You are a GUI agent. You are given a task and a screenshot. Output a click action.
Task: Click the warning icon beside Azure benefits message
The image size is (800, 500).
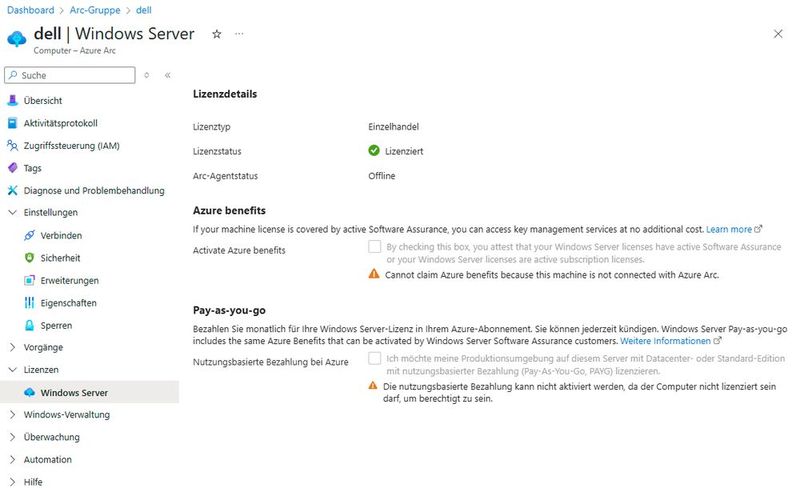coord(374,274)
